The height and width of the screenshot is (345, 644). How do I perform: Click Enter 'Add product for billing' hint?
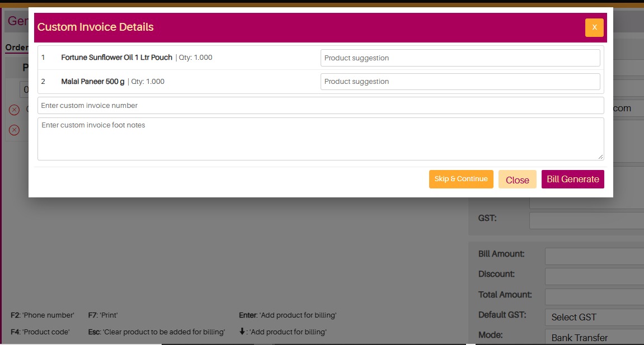click(288, 315)
